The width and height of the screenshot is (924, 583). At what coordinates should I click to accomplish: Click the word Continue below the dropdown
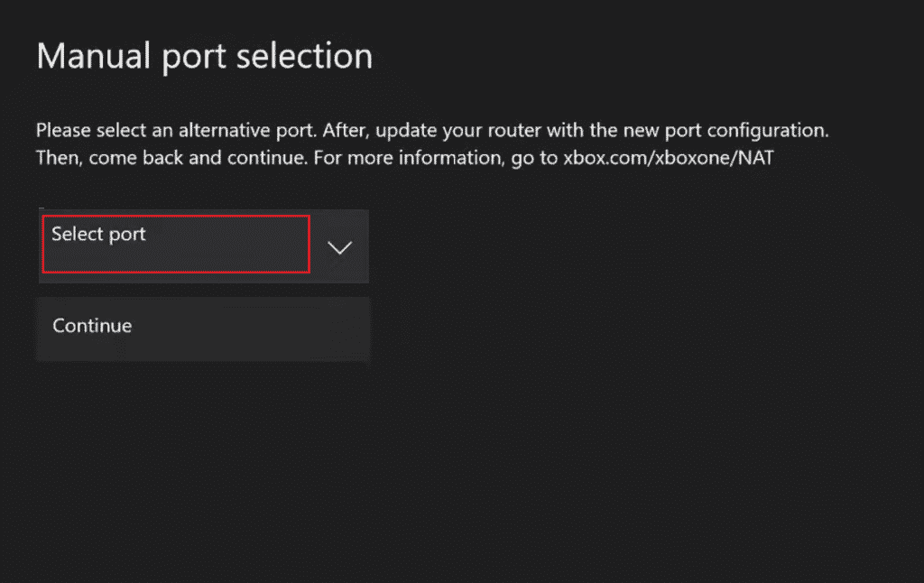pyautogui.click(x=92, y=326)
